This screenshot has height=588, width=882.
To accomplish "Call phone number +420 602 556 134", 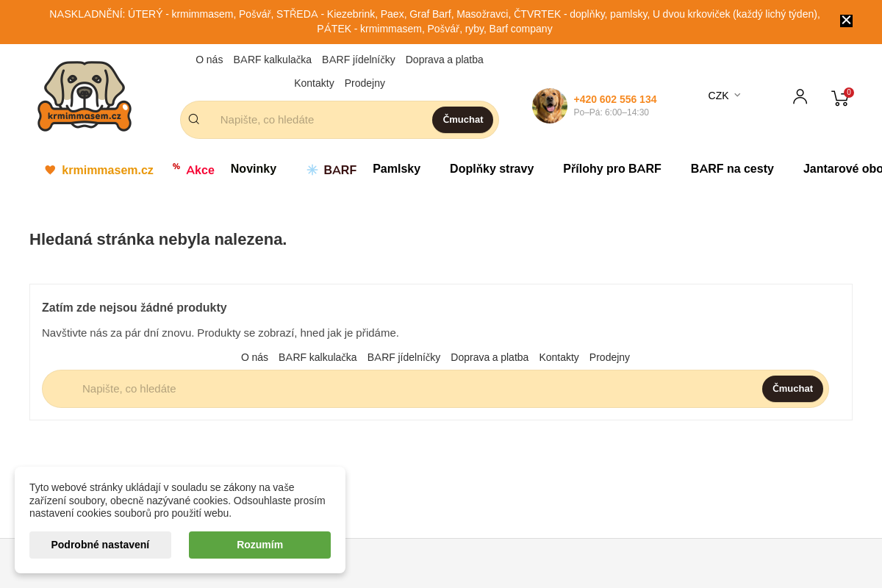I will (x=615, y=99).
